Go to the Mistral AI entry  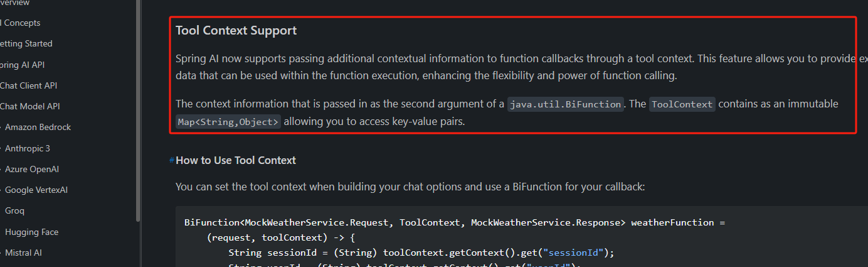coord(23,253)
